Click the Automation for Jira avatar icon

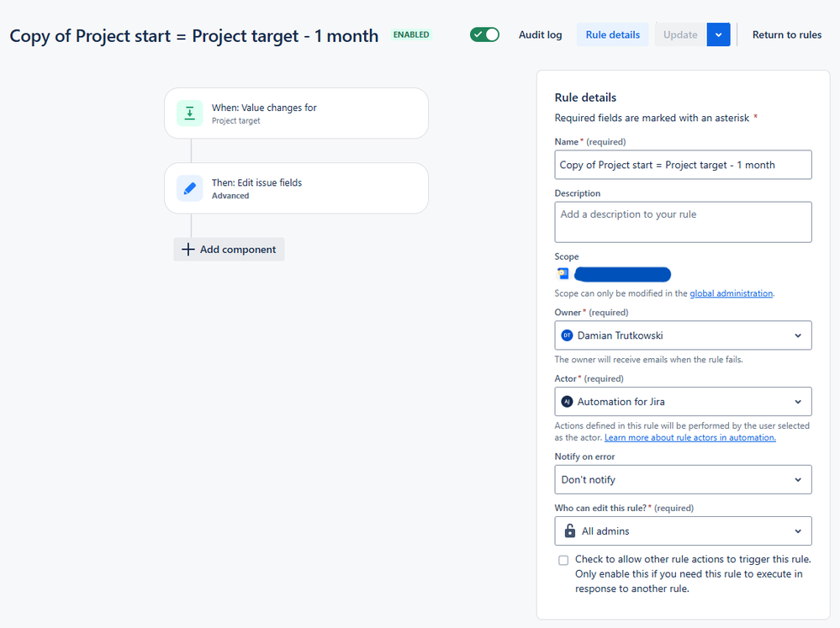[567, 401]
